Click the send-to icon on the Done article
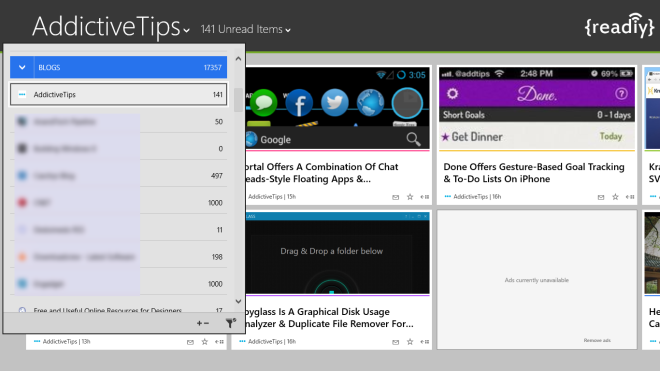Screen dimensions: 660x371 click(x=630, y=197)
